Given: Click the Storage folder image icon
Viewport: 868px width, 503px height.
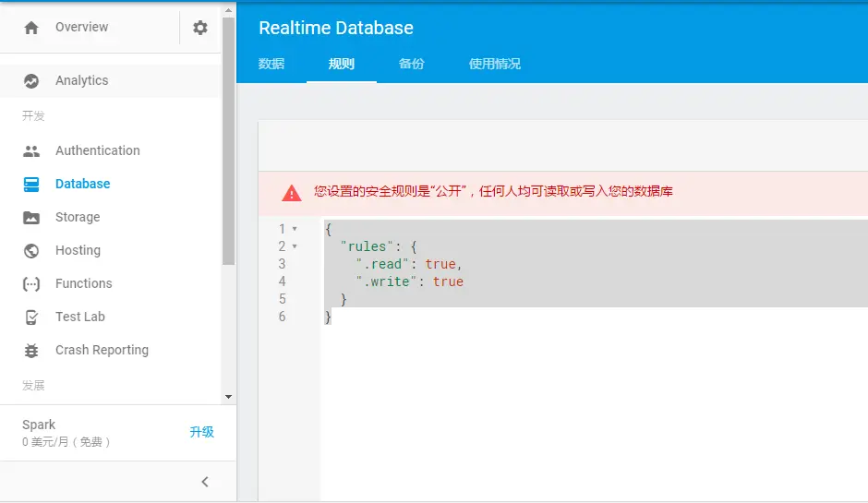Looking at the screenshot, I should coord(31,218).
